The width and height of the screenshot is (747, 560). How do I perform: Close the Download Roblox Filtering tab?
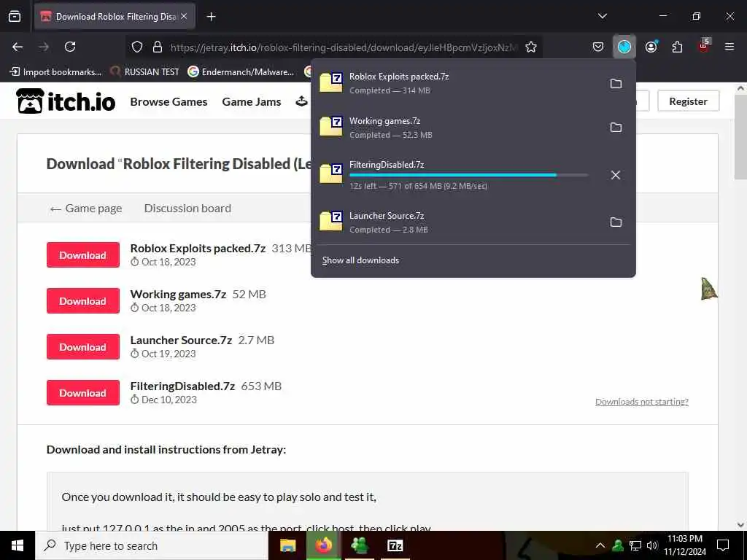(184, 16)
